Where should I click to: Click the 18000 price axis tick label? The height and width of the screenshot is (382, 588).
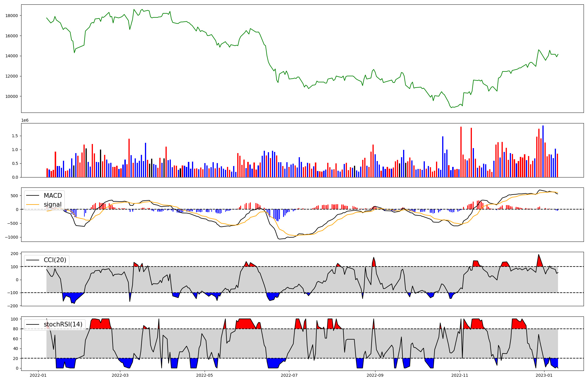[x=12, y=16]
